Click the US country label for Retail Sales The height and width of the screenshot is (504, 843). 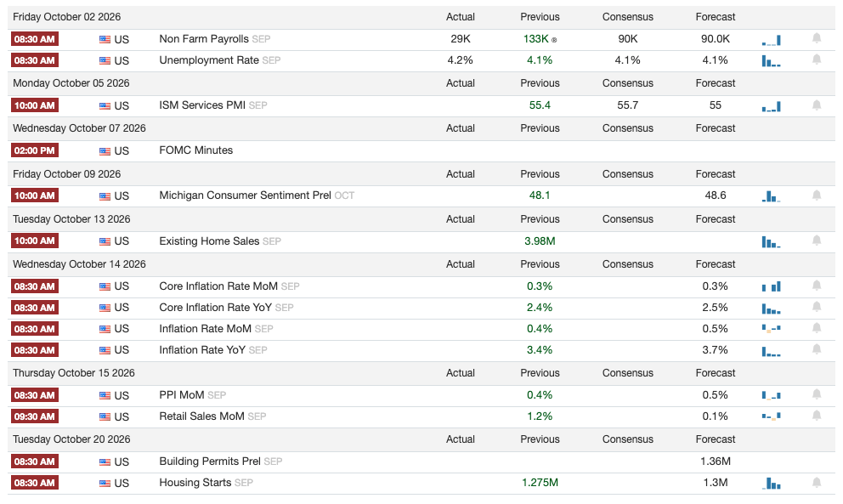click(122, 416)
